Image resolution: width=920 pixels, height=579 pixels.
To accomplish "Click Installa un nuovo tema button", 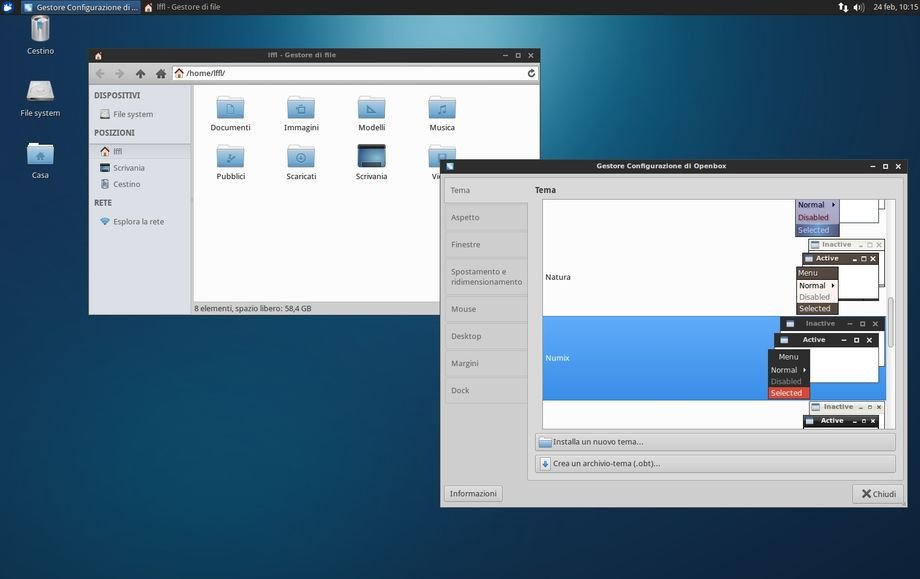I will click(x=715, y=441).
